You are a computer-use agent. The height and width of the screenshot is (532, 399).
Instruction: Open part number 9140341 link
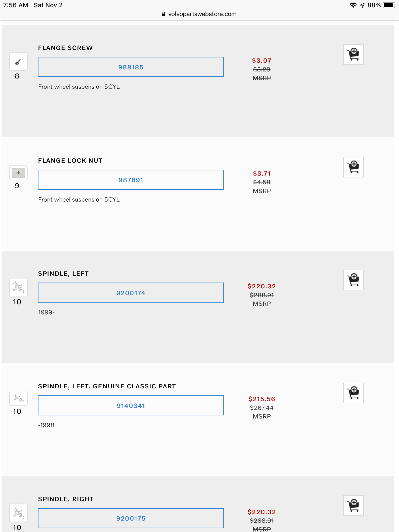coord(131,406)
